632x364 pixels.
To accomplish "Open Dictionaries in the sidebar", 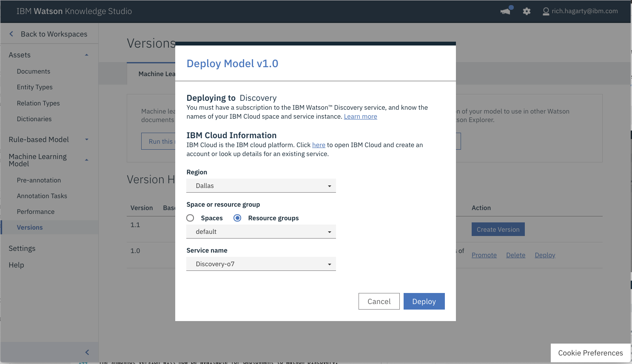I will (x=34, y=119).
